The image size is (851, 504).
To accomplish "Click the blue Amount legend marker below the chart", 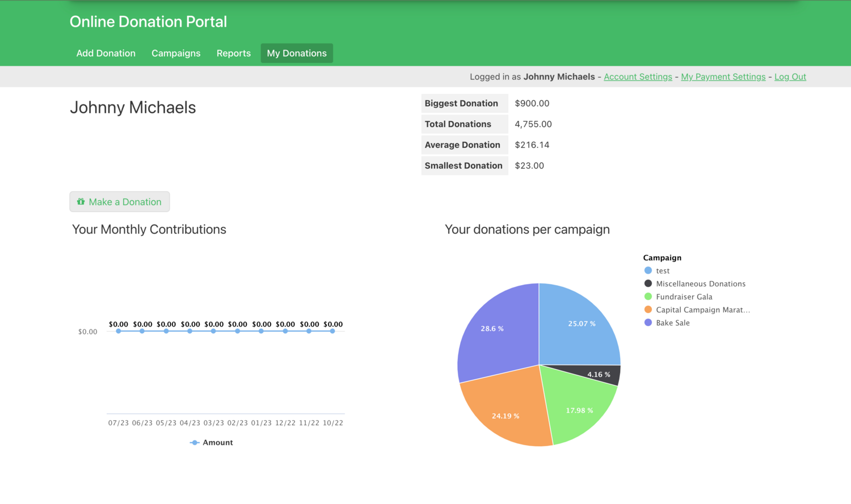I will 195,442.
